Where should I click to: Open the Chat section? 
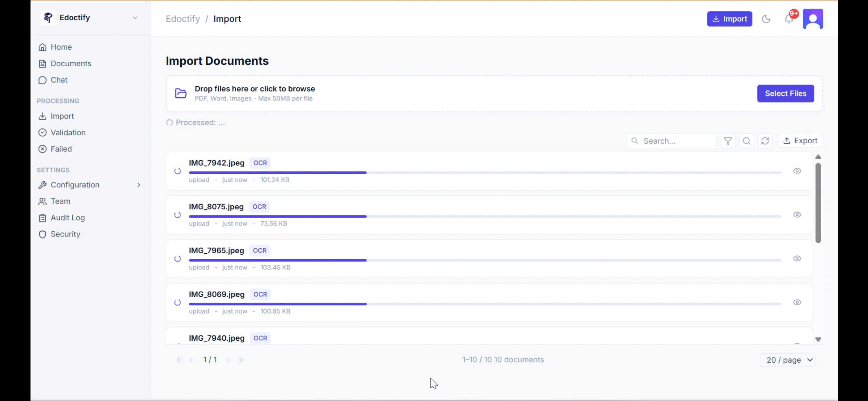59,80
